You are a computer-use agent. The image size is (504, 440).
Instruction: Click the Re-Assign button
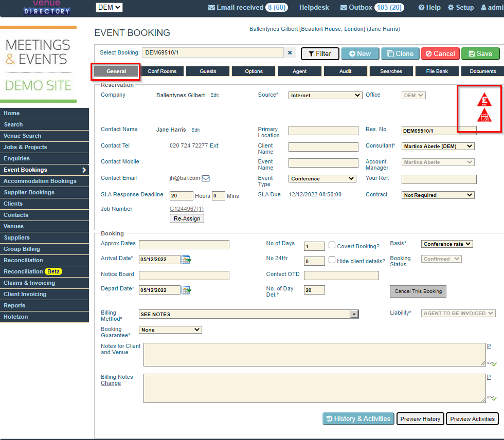tap(187, 218)
